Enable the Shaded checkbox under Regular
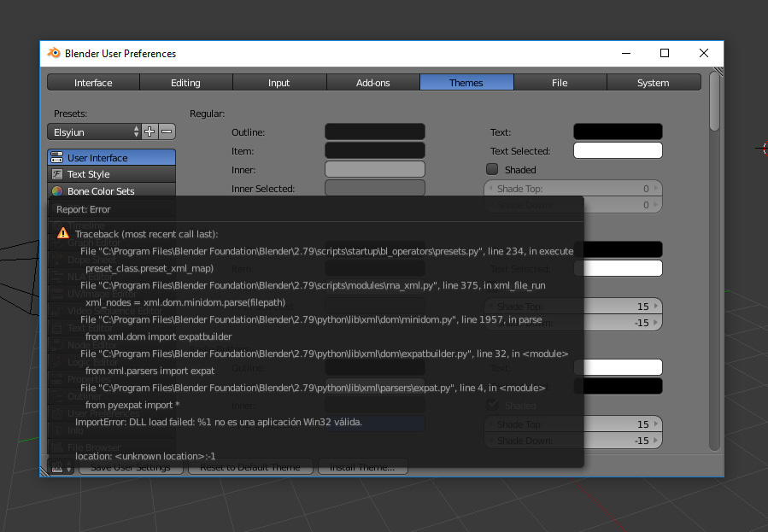Viewport: 768px width, 532px height. [492, 169]
